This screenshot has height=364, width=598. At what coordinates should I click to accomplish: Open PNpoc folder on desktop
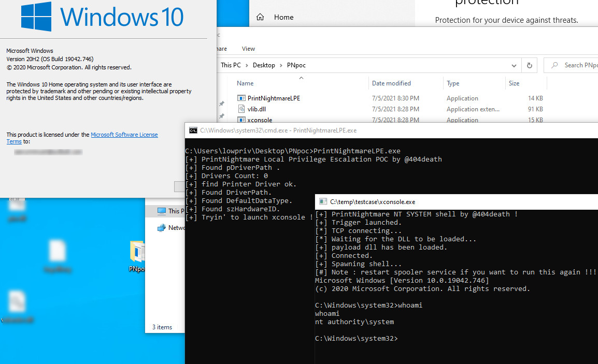click(x=138, y=256)
